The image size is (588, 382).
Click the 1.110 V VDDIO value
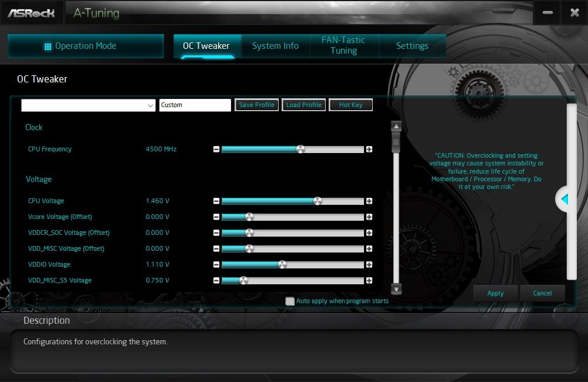[x=158, y=264]
